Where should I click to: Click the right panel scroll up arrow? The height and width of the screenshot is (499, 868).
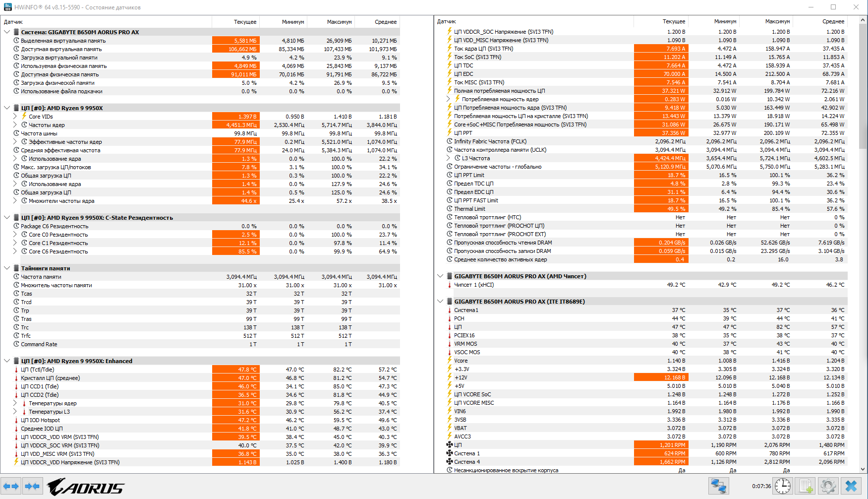(863, 20)
